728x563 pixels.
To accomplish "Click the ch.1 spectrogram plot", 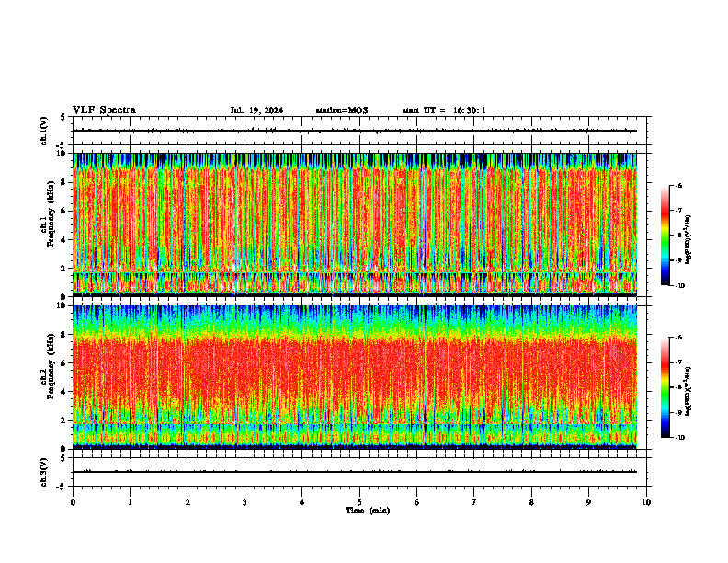I will coord(355,224).
